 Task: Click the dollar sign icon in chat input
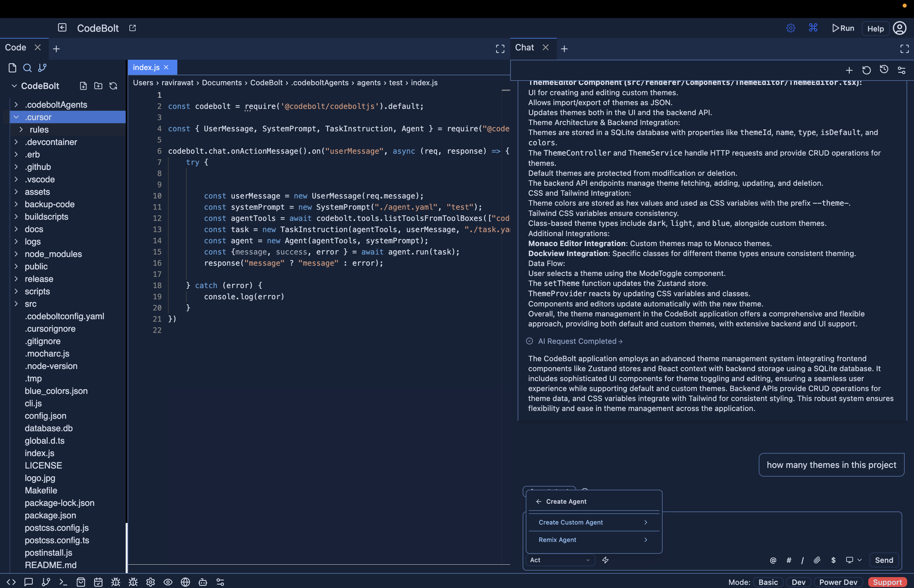(833, 560)
